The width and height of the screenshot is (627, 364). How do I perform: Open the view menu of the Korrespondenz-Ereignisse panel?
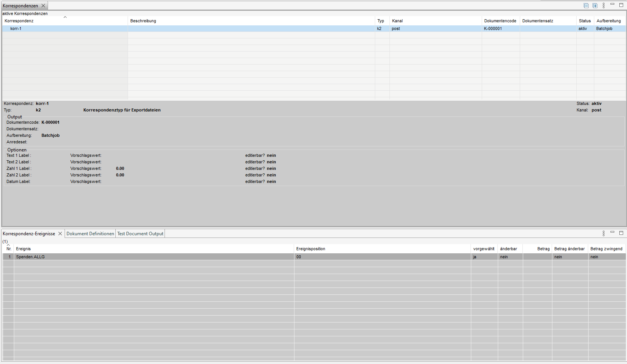point(604,233)
